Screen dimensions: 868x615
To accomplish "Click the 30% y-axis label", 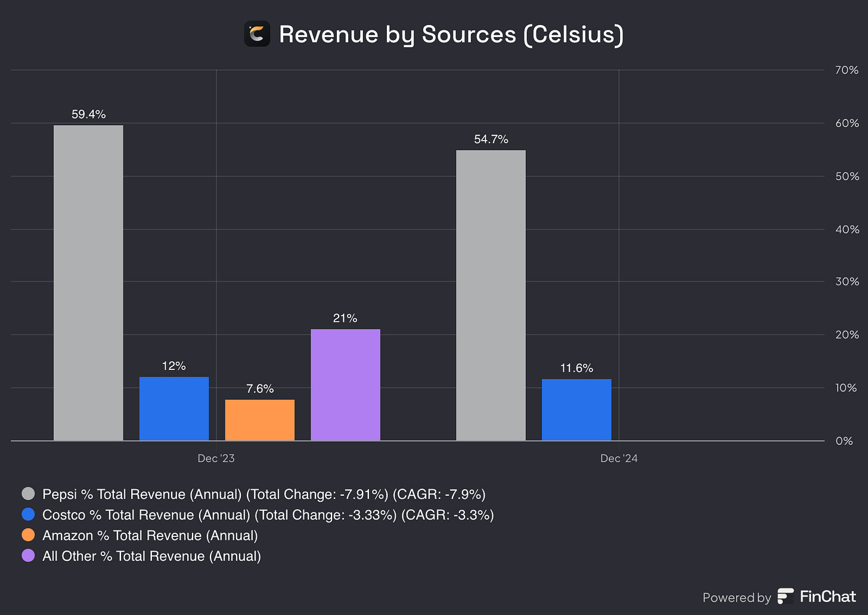I will click(847, 281).
